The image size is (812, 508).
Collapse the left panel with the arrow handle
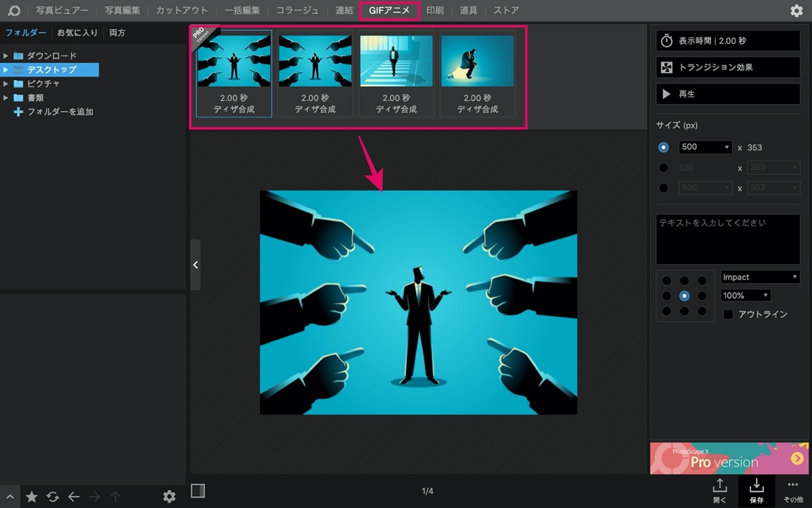(x=195, y=265)
